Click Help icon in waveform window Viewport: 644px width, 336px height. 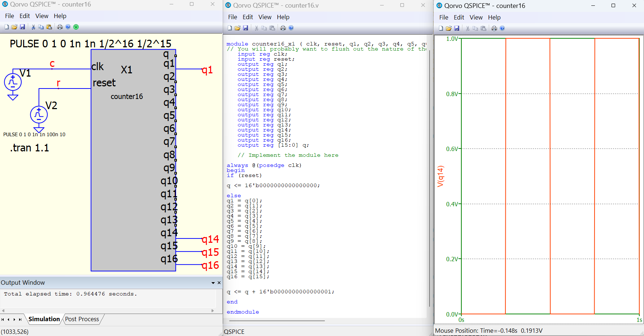(x=502, y=29)
